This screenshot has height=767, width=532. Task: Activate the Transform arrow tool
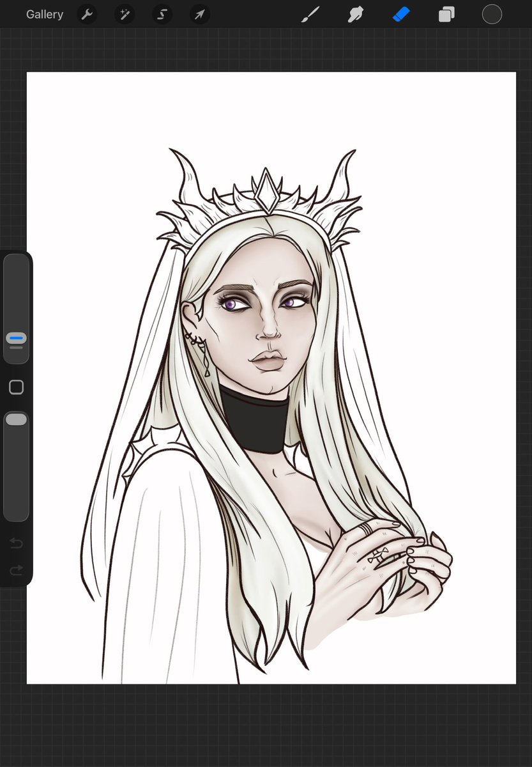pyautogui.click(x=200, y=14)
